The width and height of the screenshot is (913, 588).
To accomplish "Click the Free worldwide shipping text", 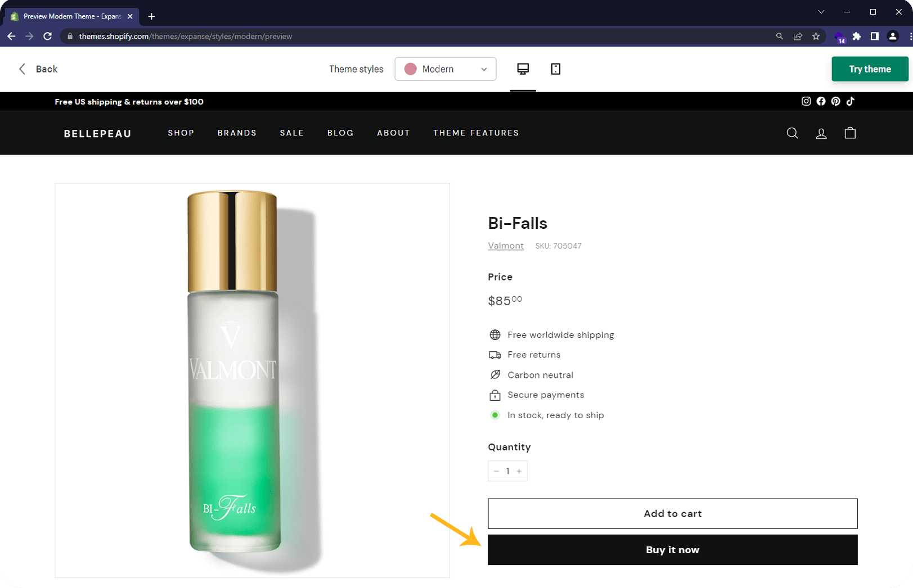I will [560, 334].
